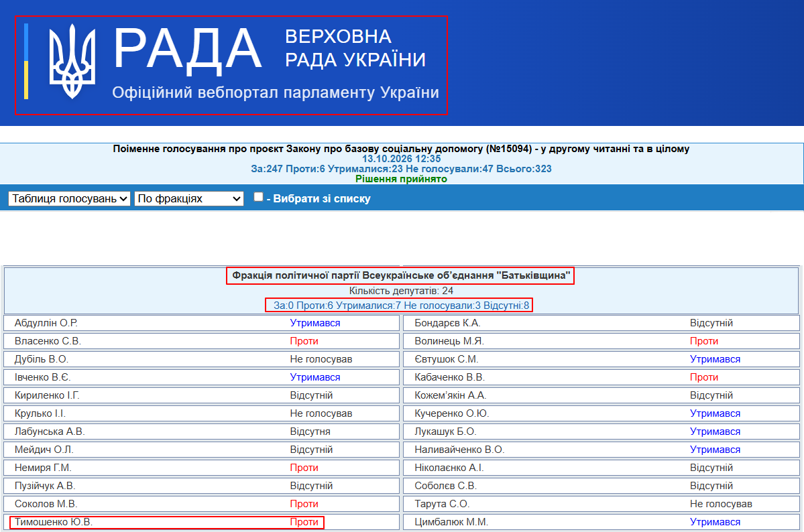The height and width of the screenshot is (532, 804).
Task: Click Цимбалюк's vote 'Утримався'
Action: tap(715, 522)
